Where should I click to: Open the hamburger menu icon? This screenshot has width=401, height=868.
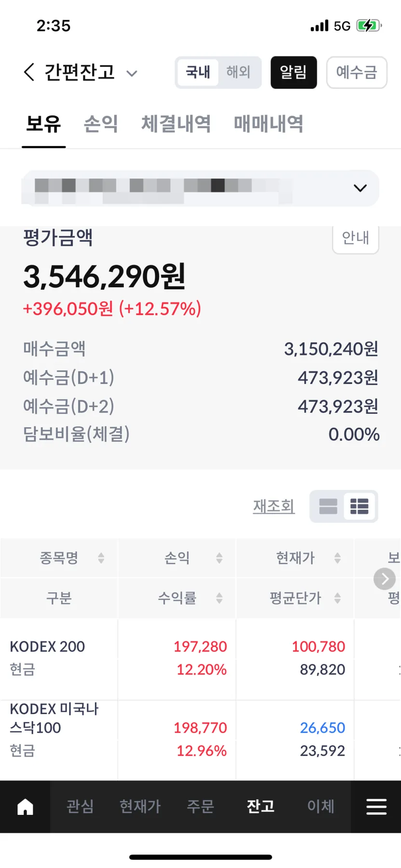pyautogui.click(x=376, y=806)
